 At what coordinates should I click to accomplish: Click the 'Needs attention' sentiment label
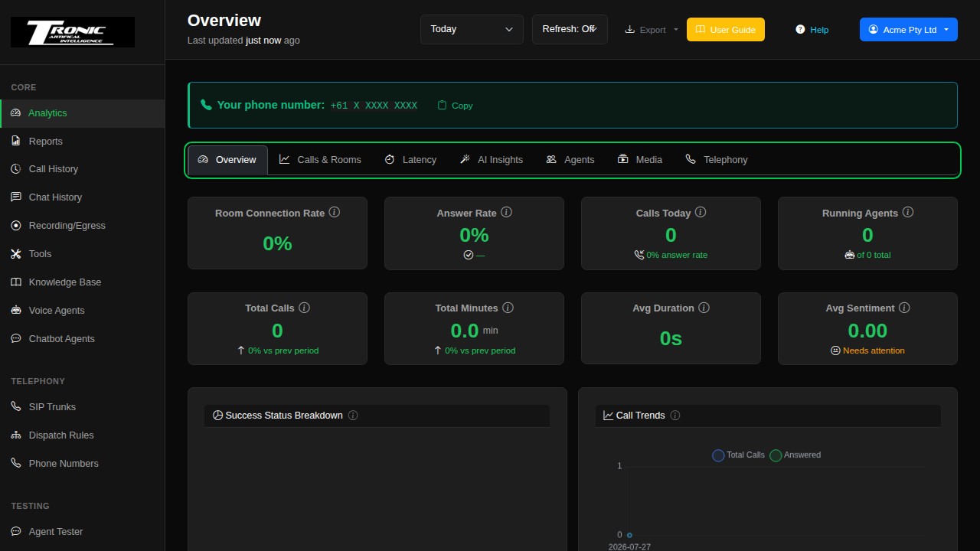(874, 350)
